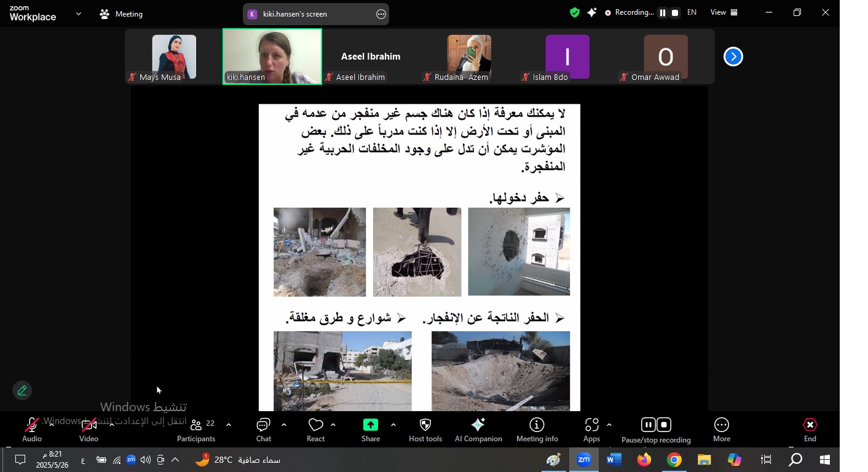The width and height of the screenshot is (868, 472).
Task: Open the View layout menu
Action: (x=724, y=12)
